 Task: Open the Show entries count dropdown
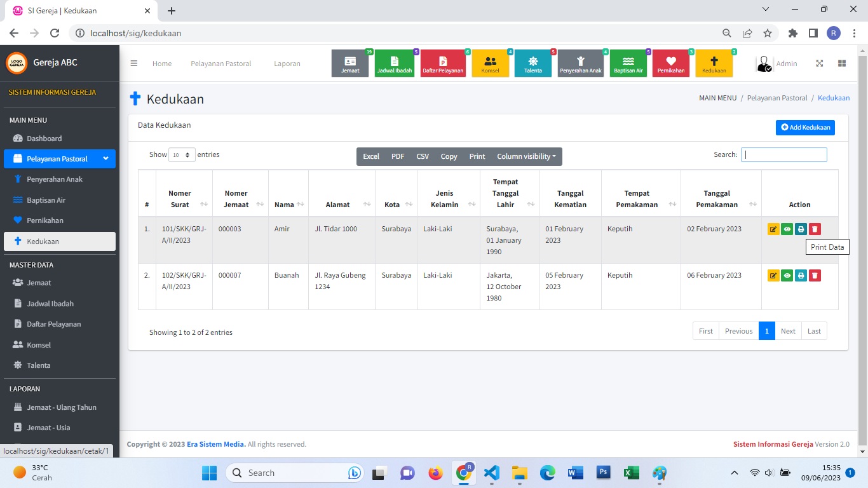point(182,155)
